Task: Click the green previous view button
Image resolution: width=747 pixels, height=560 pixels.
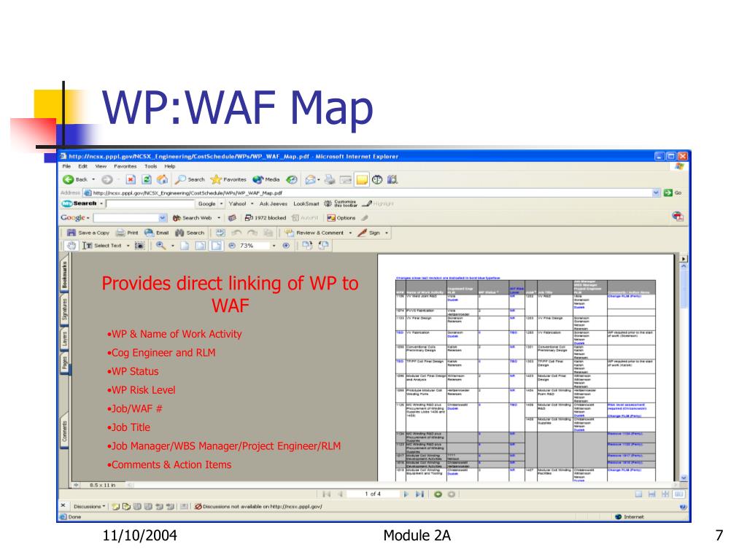Action: click(438, 494)
